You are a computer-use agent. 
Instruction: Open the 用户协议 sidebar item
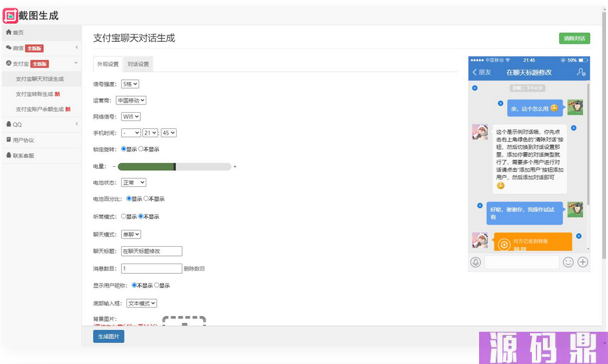pyautogui.click(x=41, y=140)
